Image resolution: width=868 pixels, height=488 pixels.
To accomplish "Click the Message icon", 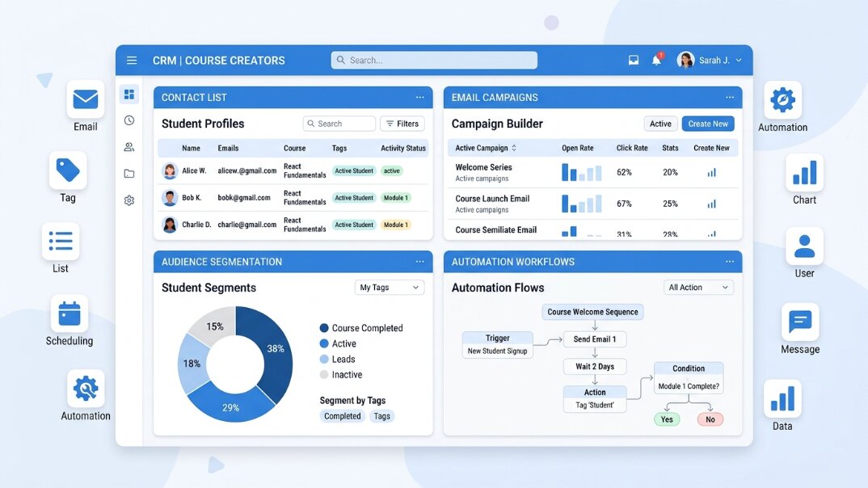I will pos(800,322).
